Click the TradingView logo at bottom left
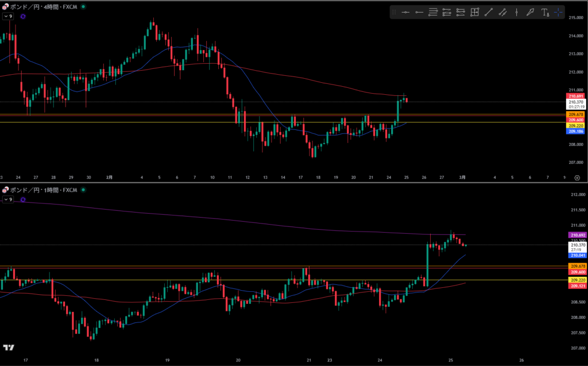588x366 pixels. pos(9,347)
